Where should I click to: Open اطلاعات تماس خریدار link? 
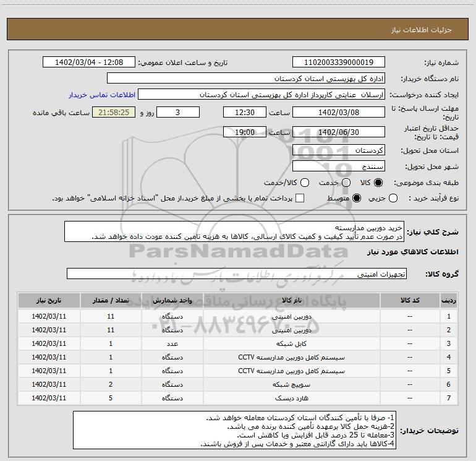click(x=102, y=95)
